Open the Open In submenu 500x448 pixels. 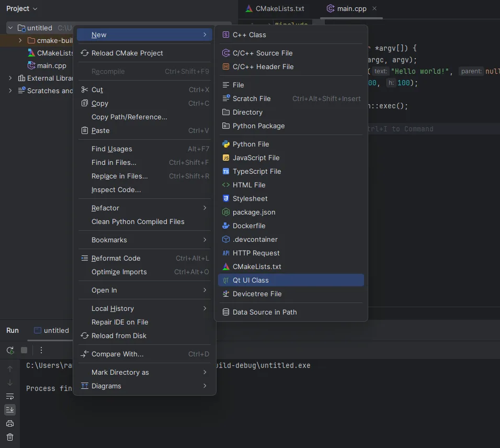point(144,290)
